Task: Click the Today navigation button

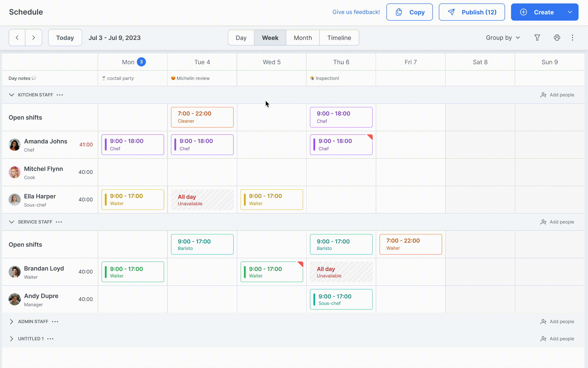Action: pyautogui.click(x=65, y=38)
